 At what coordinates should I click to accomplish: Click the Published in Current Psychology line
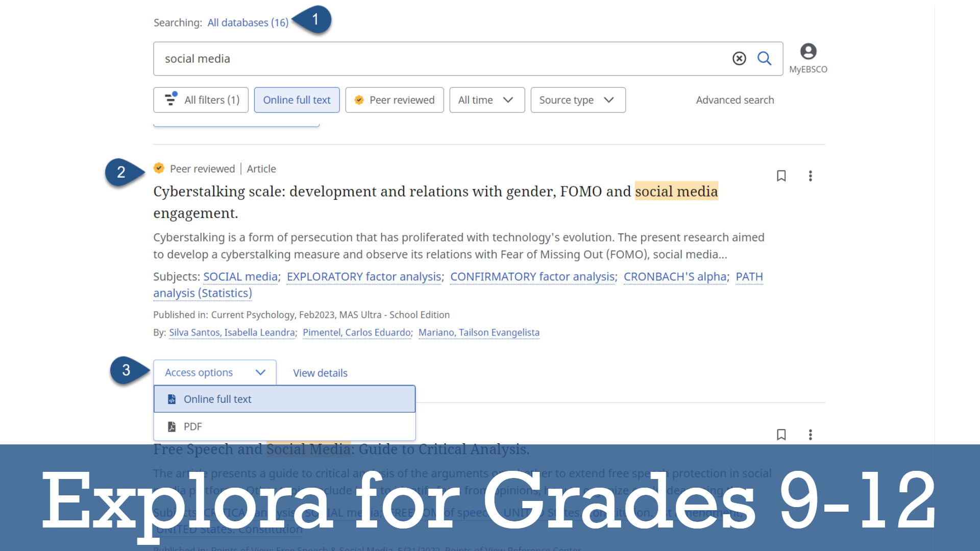(x=301, y=315)
